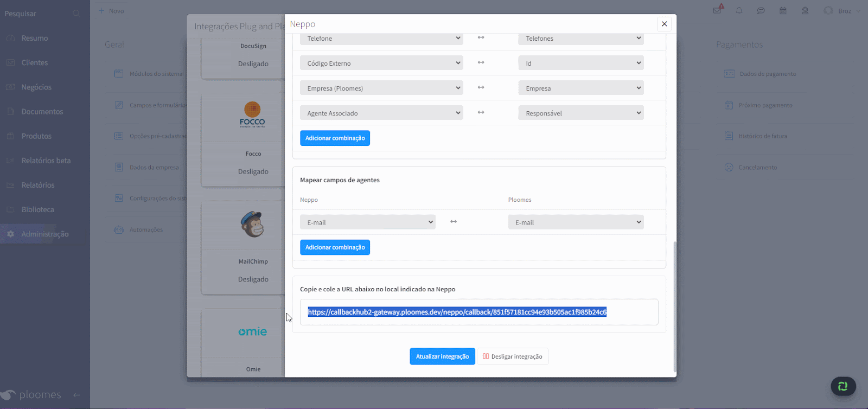Open the Negócios sidebar icon

pos(10,87)
